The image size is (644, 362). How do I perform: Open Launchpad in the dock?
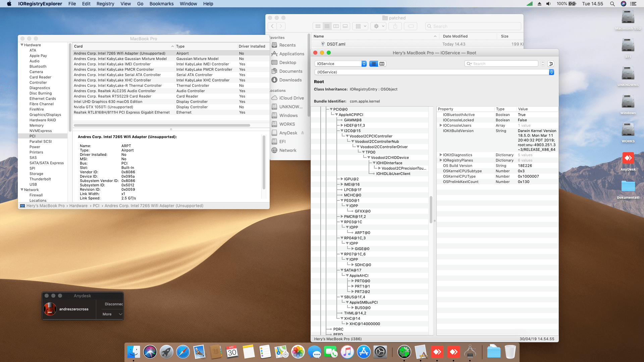click(166, 352)
